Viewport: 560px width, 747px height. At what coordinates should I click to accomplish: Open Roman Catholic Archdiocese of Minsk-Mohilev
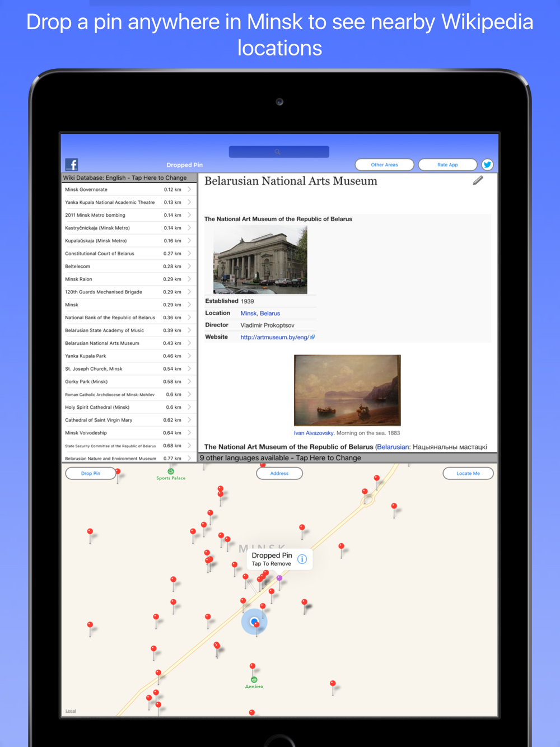click(x=129, y=394)
